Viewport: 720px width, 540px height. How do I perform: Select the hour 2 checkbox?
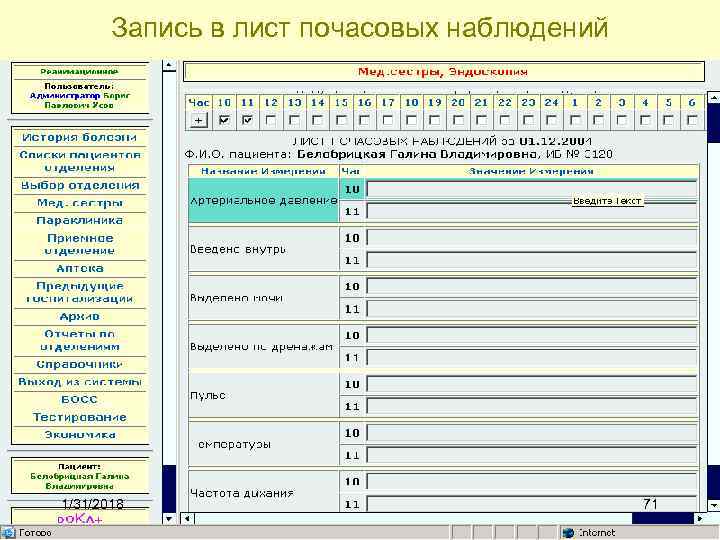click(598, 120)
